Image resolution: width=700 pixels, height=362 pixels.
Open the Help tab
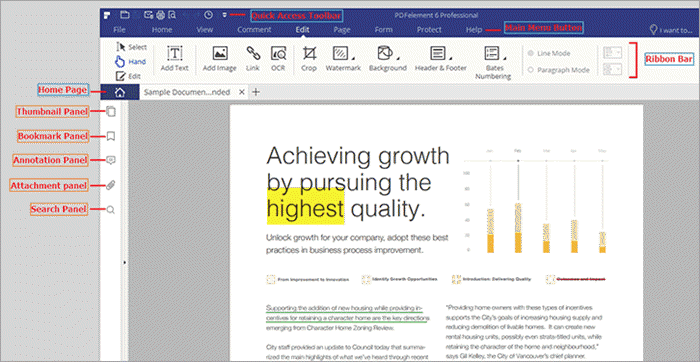(474, 30)
